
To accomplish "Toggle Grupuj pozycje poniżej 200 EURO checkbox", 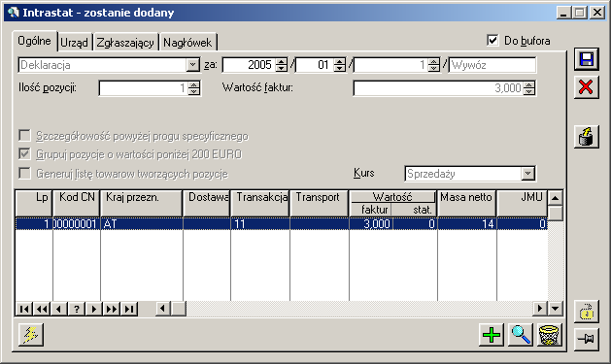I will click(24, 153).
